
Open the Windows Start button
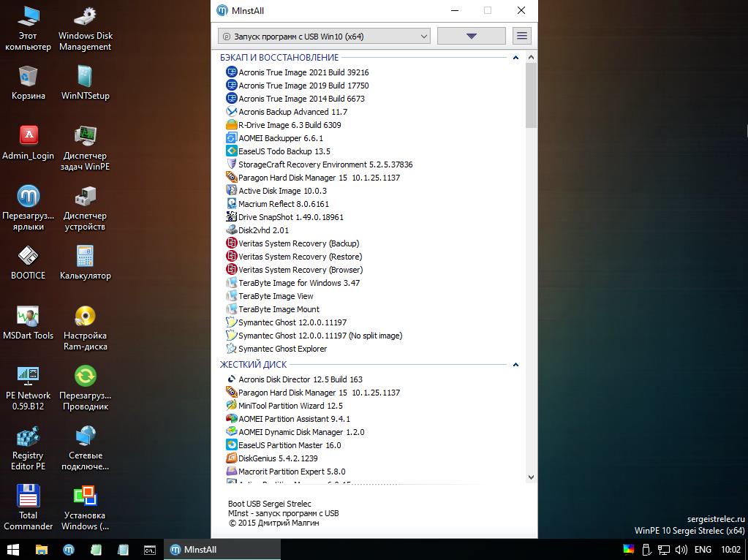point(12,549)
